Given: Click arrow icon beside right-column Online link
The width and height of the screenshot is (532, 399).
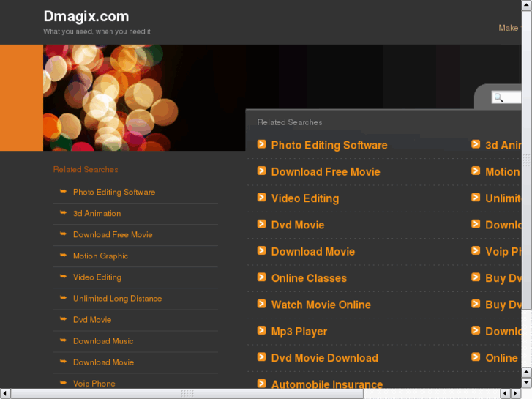Looking at the screenshot, I should click(476, 357).
